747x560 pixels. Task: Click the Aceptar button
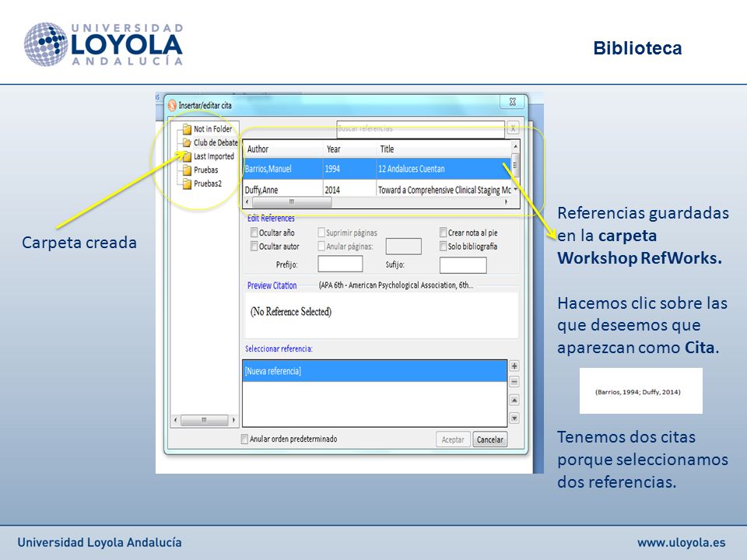pyautogui.click(x=453, y=439)
